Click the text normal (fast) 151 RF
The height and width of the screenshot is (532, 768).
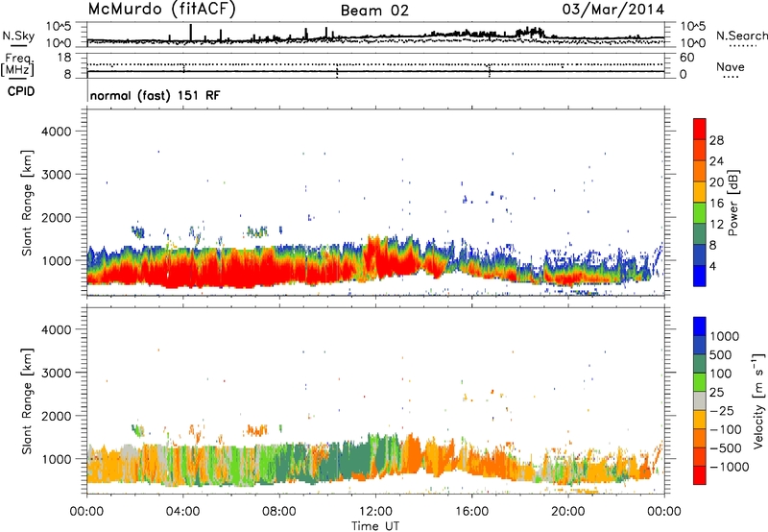tap(156, 95)
